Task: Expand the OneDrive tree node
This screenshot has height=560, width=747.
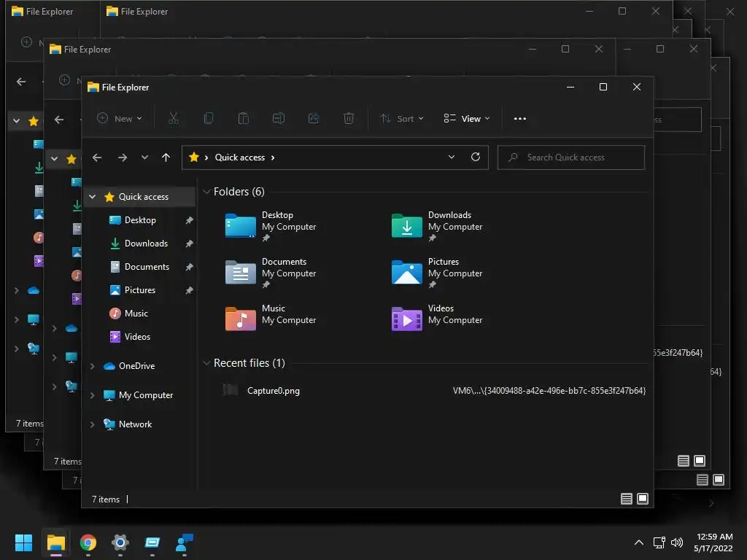Action: (93, 366)
